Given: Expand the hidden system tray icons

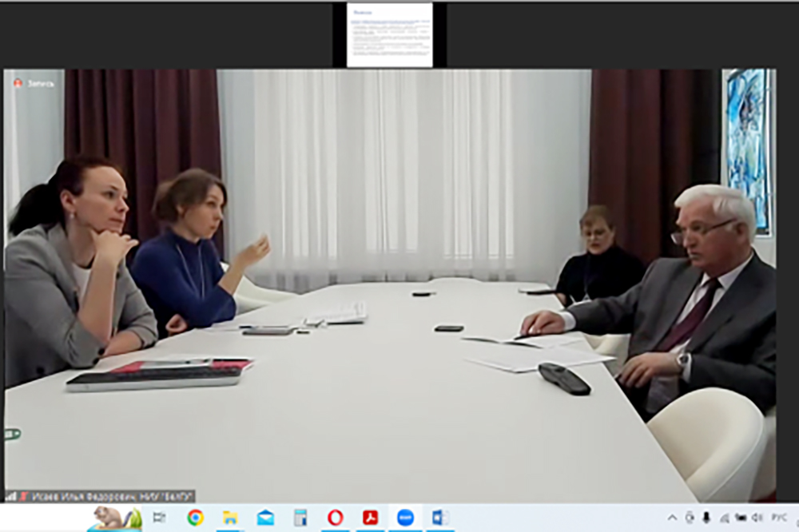Looking at the screenshot, I should click(x=672, y=518).
